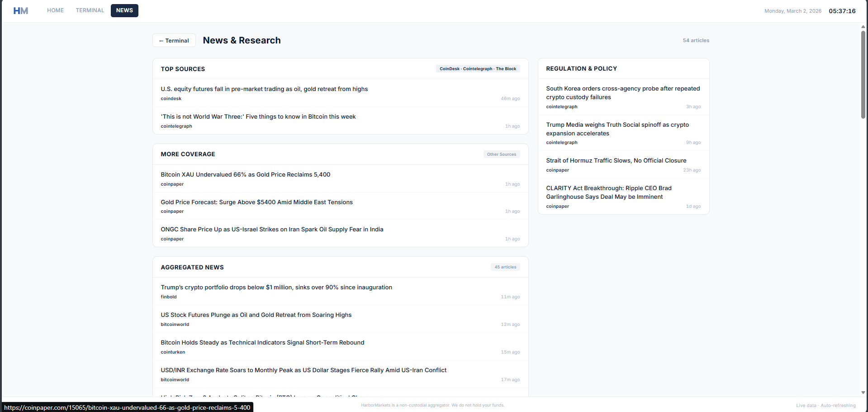The width and height of the screenshot is (868, 412).
Task: Open the article about U.S. equity futures falling
Action: [264, 89]
